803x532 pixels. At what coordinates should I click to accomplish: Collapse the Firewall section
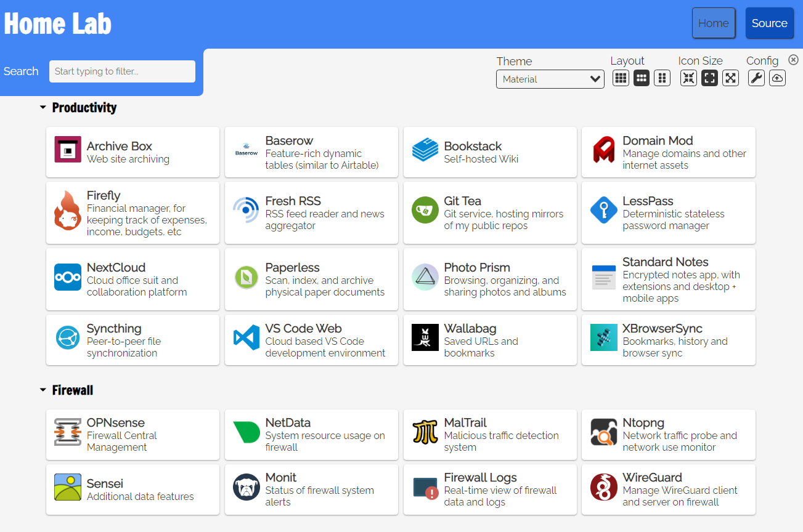point(43,389)
